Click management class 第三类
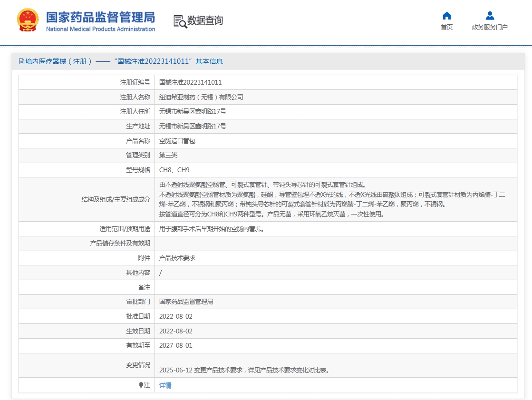The width and height of the screenshot is (532, 400). [x=168, y=155]
